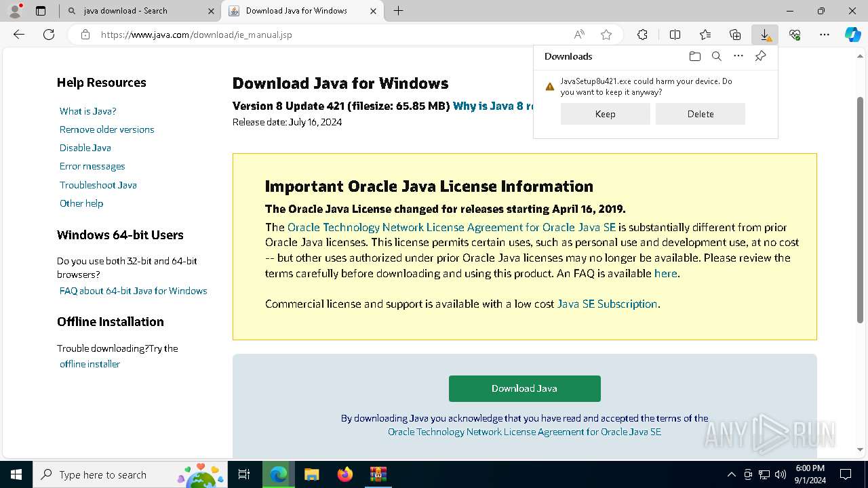Show hidden system tray icons
Viewport: 868px width, 488px height.
click(731, 474)
